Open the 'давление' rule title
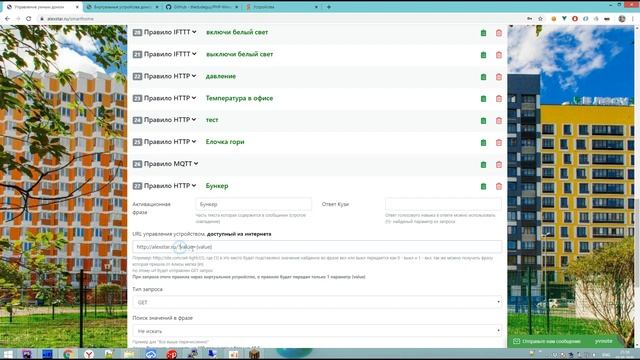Viewport: 640px width, 360px height. click(x=221, y=76)
